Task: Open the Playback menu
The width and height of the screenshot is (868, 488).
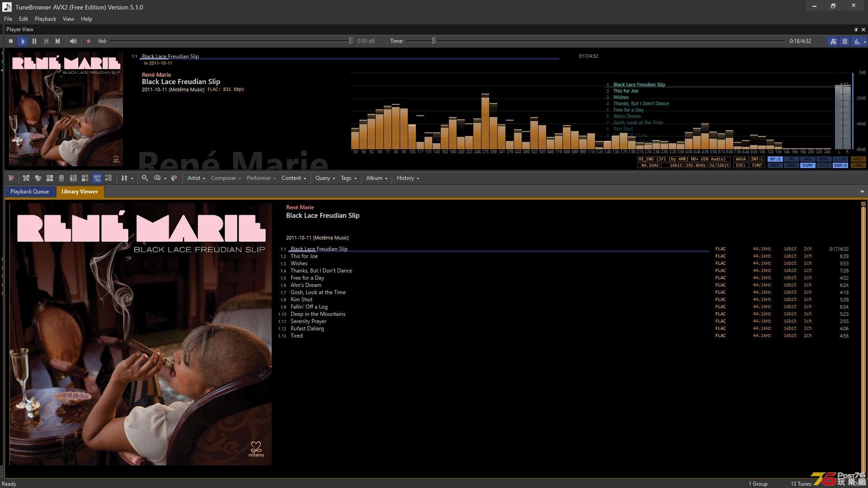Action: 45,19
